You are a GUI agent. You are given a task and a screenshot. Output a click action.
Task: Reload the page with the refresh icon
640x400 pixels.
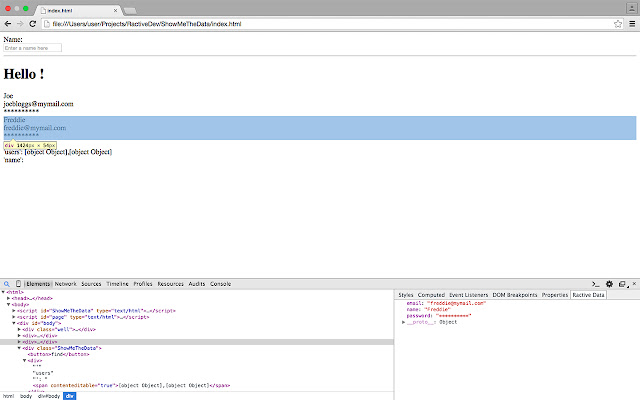33,24
